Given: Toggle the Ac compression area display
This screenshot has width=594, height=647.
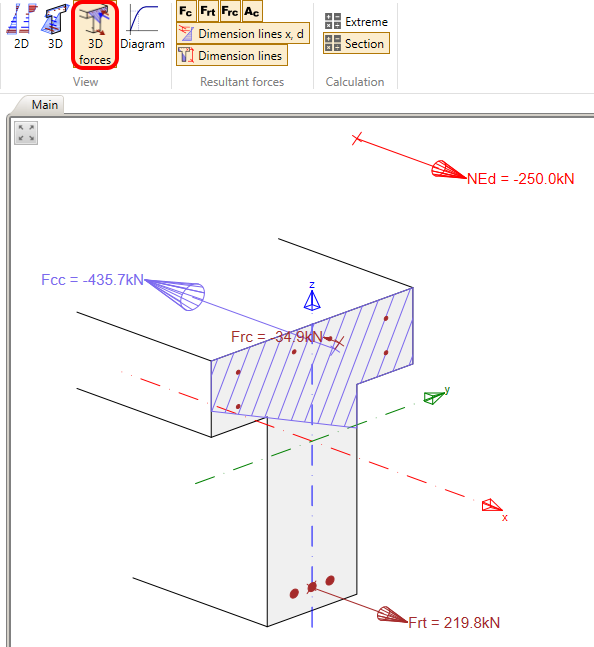Looking at the screenshot, I should tap(252, 11).
